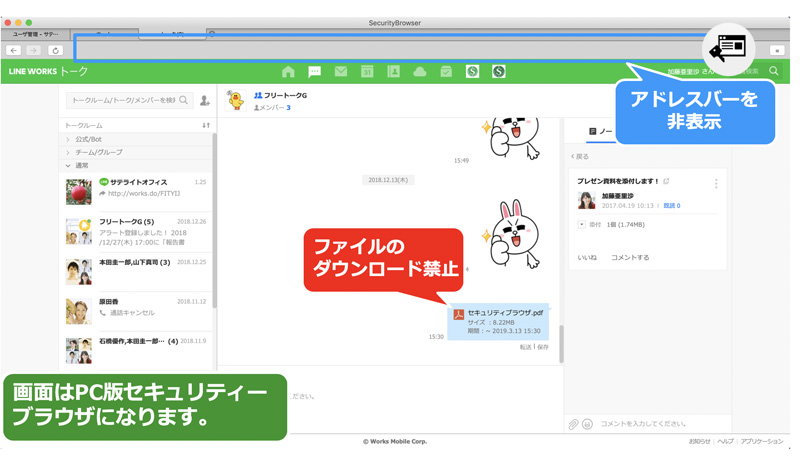The height and width of the screenshot is (460, 800).
Task: Open the Tasks checkbox-folder icon
Action: pos(446,71)
